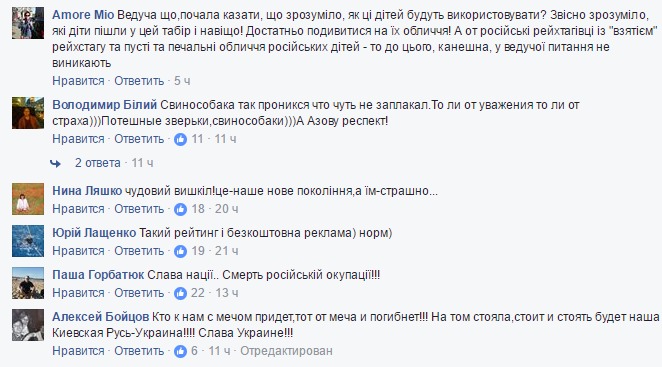Click like thumb icon on Паша Горбатюк's comment
Screen dimensions: 662x367
point(180,293)
